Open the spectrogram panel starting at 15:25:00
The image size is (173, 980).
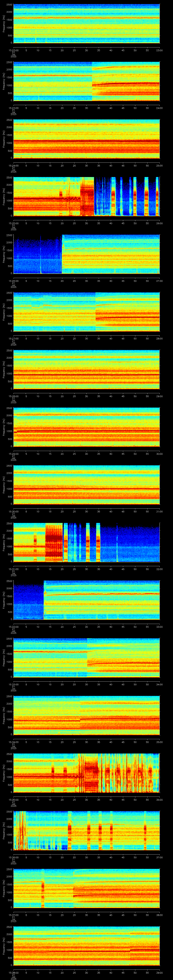click(x=86, y=197)
